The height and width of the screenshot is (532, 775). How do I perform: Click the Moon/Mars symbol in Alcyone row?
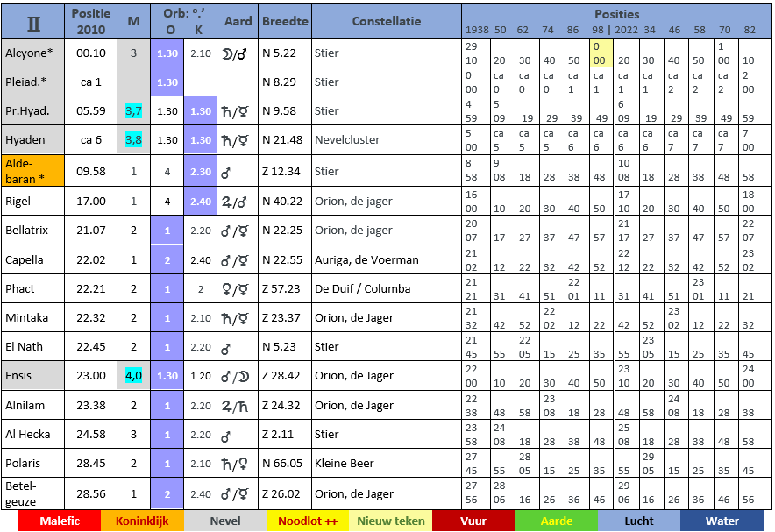click(x=235, y=53)
